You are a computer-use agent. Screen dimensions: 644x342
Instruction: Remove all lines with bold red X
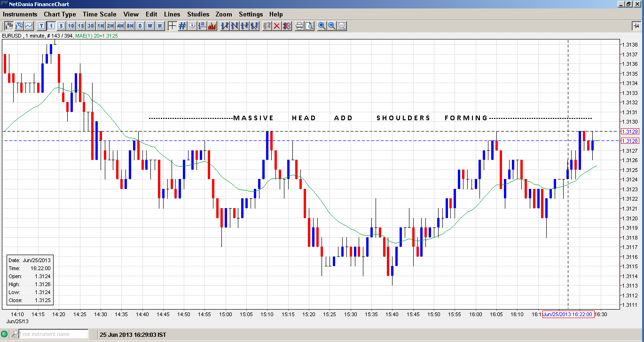coord(287,26)
